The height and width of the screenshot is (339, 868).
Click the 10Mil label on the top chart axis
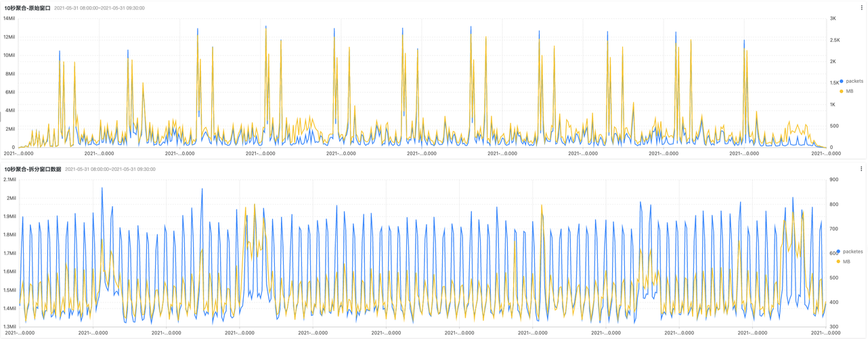pos(9,55)
